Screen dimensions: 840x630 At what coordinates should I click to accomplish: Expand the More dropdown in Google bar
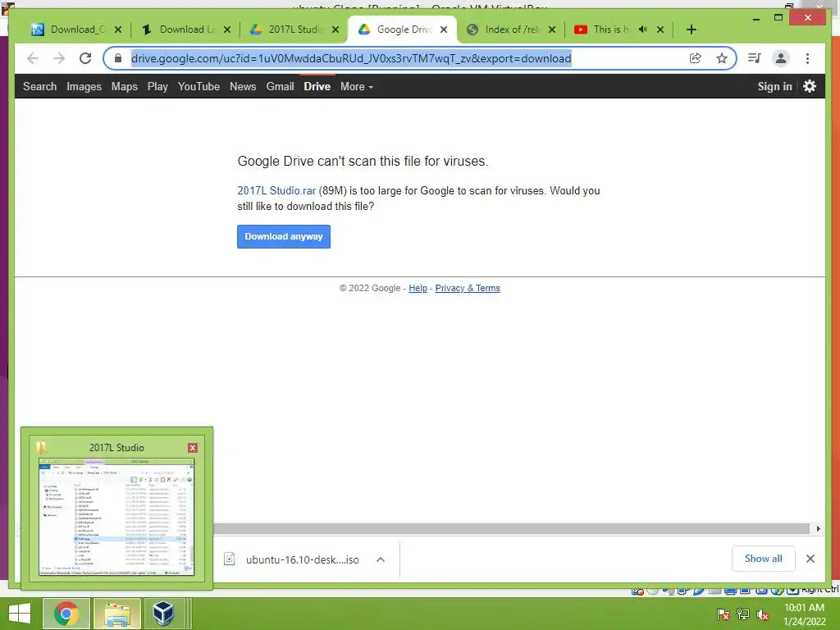tap(357, 87)
